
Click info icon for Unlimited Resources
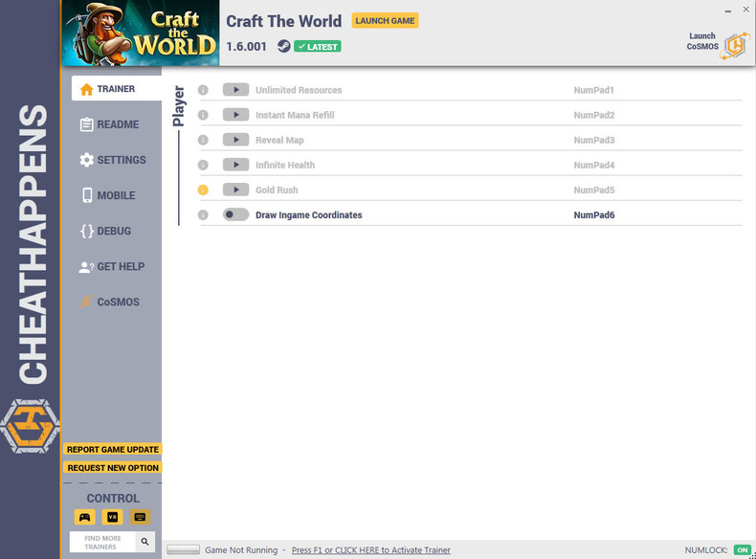point(203,90)
